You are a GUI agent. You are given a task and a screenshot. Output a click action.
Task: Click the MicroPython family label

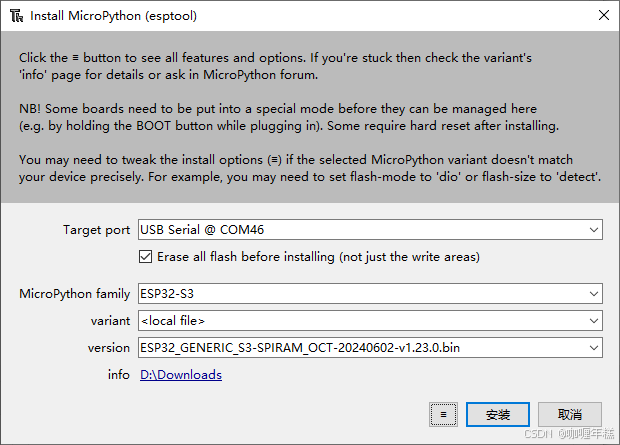(75, 294)
